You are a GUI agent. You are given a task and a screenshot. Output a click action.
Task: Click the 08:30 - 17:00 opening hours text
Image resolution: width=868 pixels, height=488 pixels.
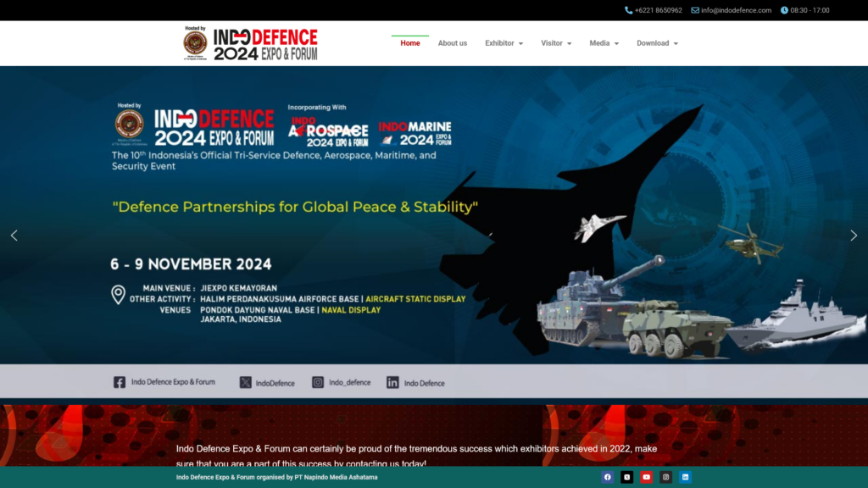(x=810, y=10)
